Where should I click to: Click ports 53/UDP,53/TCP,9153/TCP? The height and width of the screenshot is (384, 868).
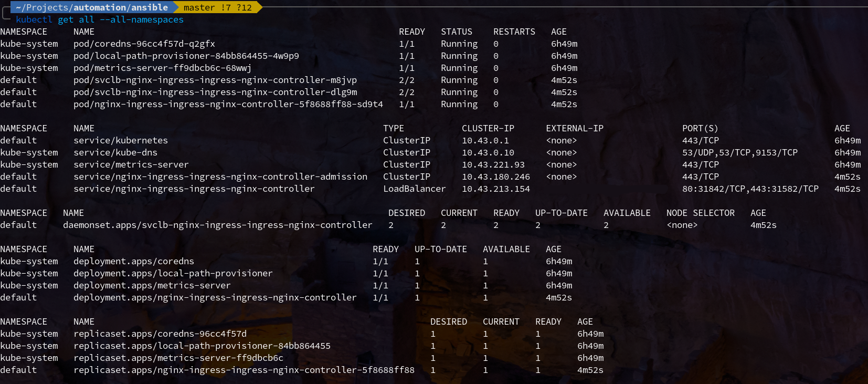pyautogui.click(x=740, y=152)
